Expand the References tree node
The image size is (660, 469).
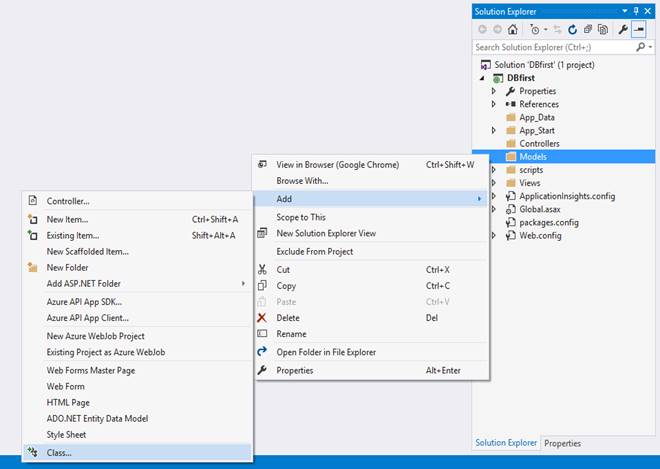pos(494,104)
